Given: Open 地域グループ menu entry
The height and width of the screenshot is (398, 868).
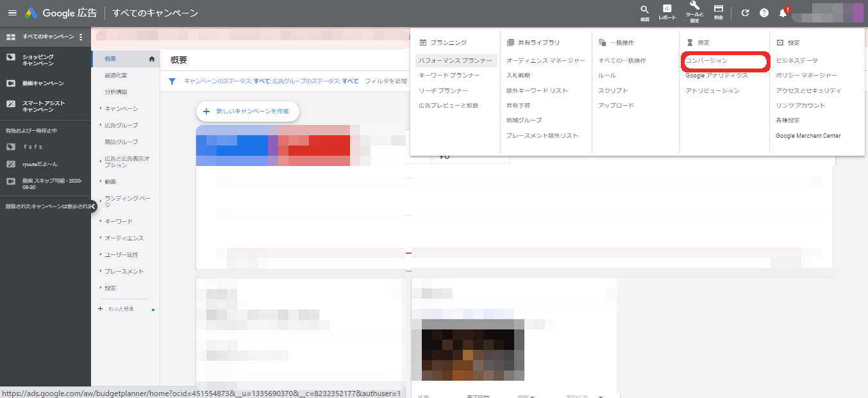Looking at the screenshot, I should (x=524, y=120).
